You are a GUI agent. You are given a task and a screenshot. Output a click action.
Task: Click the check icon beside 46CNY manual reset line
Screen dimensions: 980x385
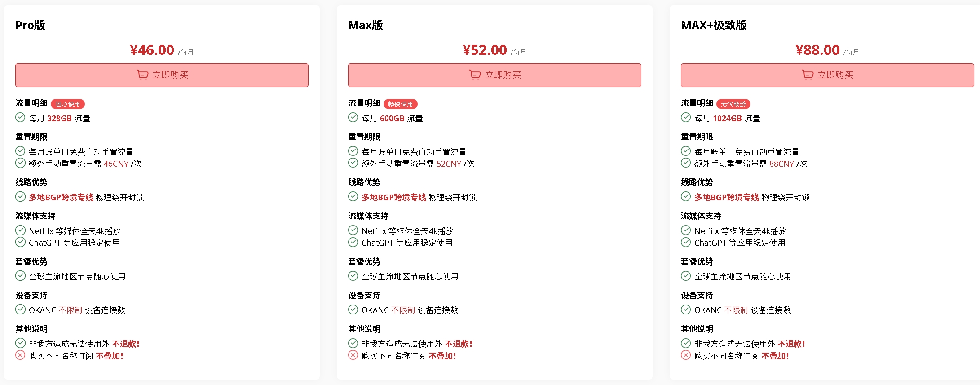20,163
